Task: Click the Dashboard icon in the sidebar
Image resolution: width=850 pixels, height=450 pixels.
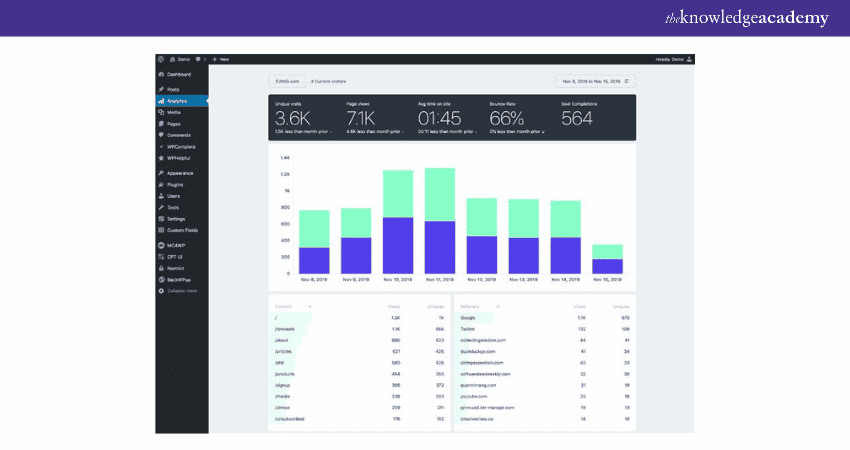Action: coord(161,75)
